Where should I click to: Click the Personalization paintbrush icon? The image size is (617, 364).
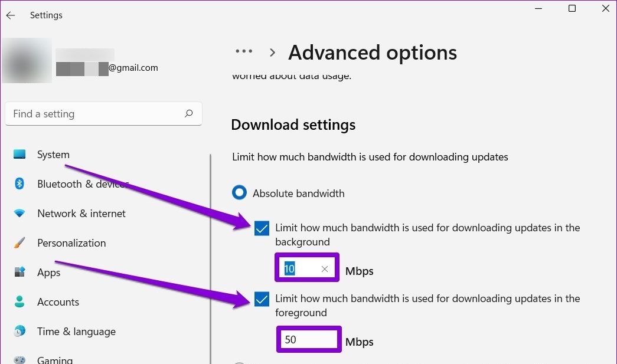(x=19, y=242)
